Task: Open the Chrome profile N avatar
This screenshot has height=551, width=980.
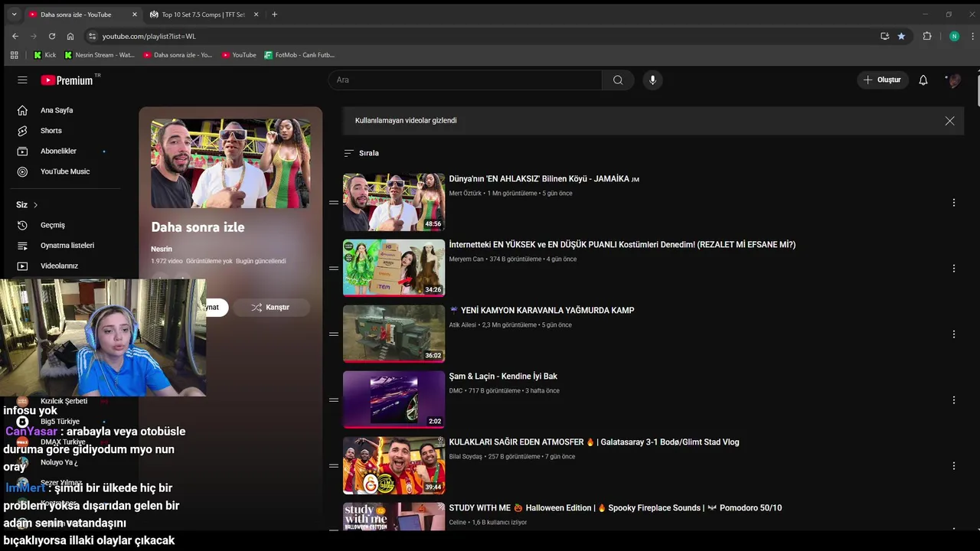Action: click(x=954, y=36)
